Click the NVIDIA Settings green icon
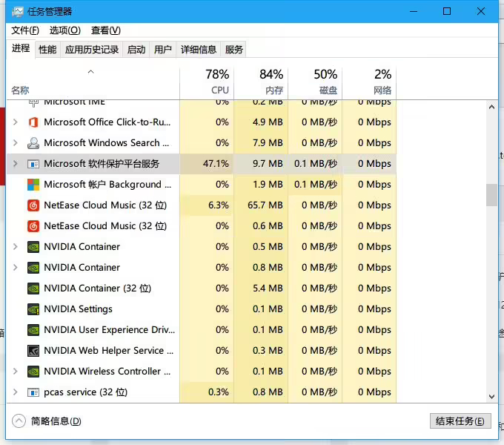504x445 pixels. click(33, 309)
